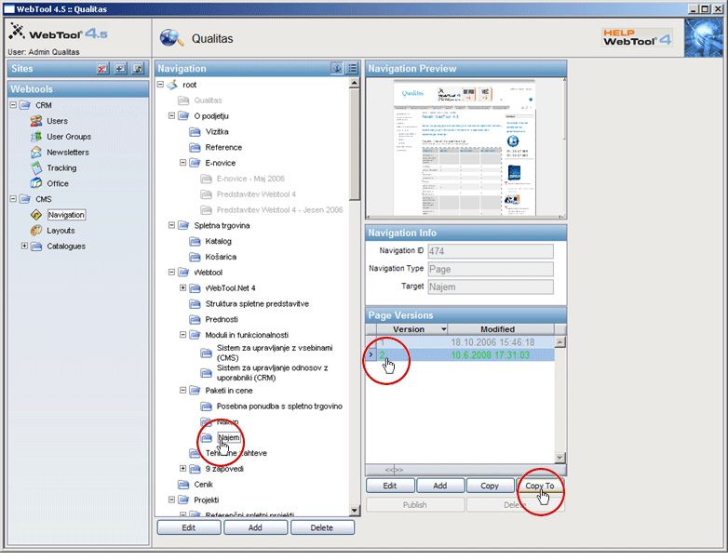The image size is (728, 560).
Task: Click the Navigation Preview thumbnail
Action: tap(465, 148)
